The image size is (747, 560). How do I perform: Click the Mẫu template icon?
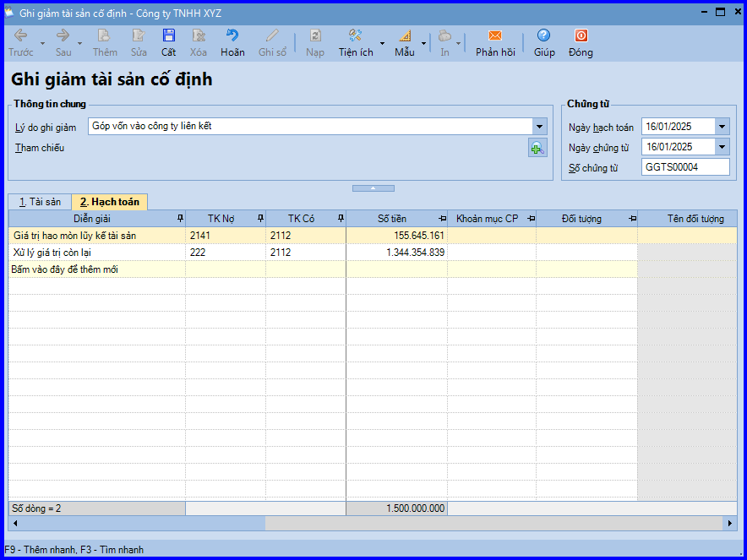[404, 36]
